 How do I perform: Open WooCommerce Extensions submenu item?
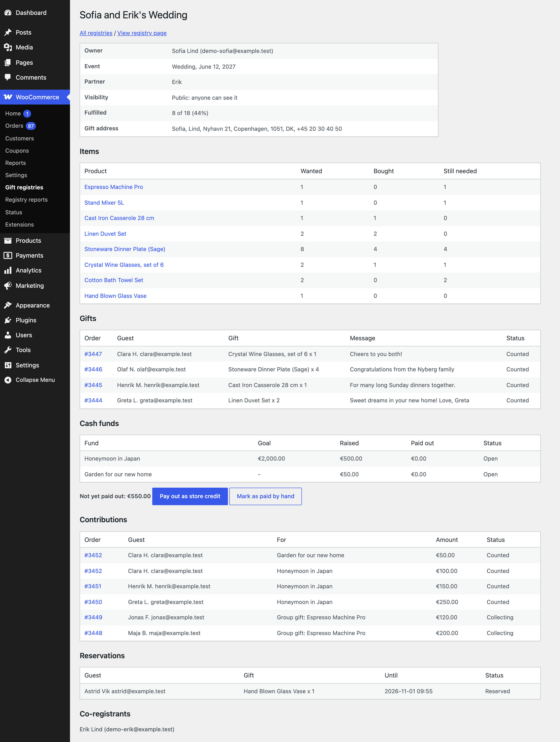[x=19, y=225]
